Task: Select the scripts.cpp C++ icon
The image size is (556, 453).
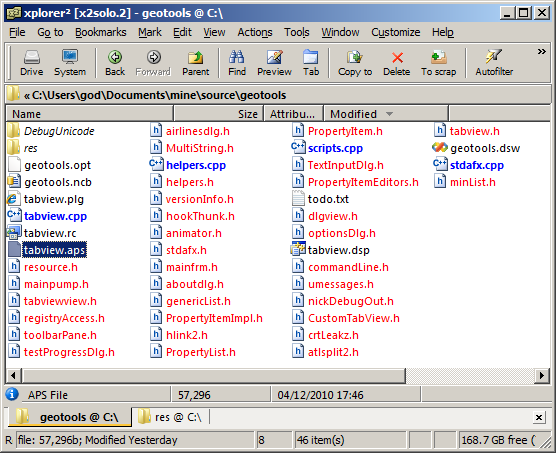Action: [x=298, y=147]
